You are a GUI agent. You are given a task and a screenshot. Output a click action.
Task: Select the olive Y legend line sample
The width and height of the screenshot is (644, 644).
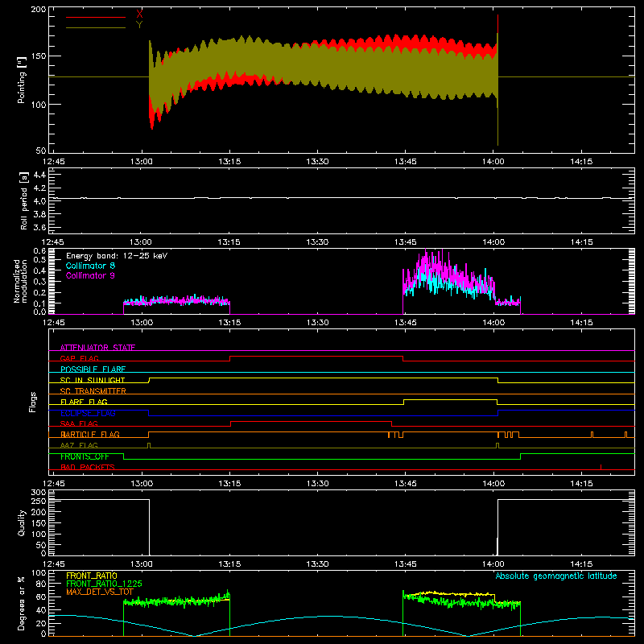click(x=96, y=27)
